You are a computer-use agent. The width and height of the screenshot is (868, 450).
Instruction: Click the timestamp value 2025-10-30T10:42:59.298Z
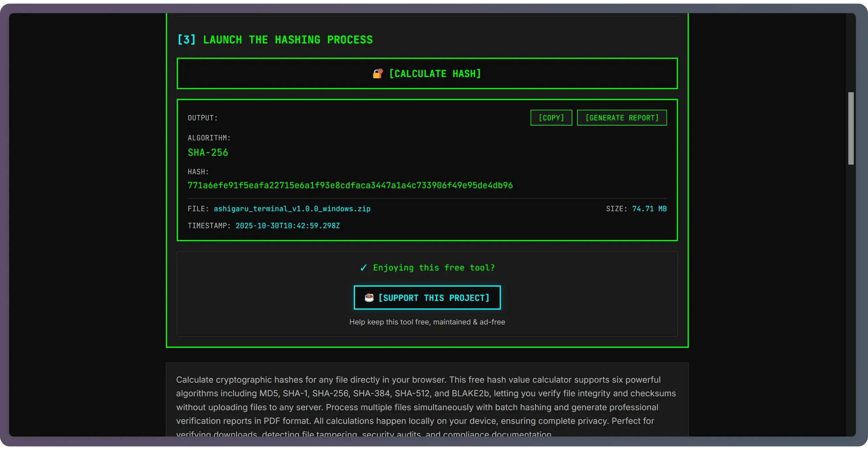(x=288, y=226)
